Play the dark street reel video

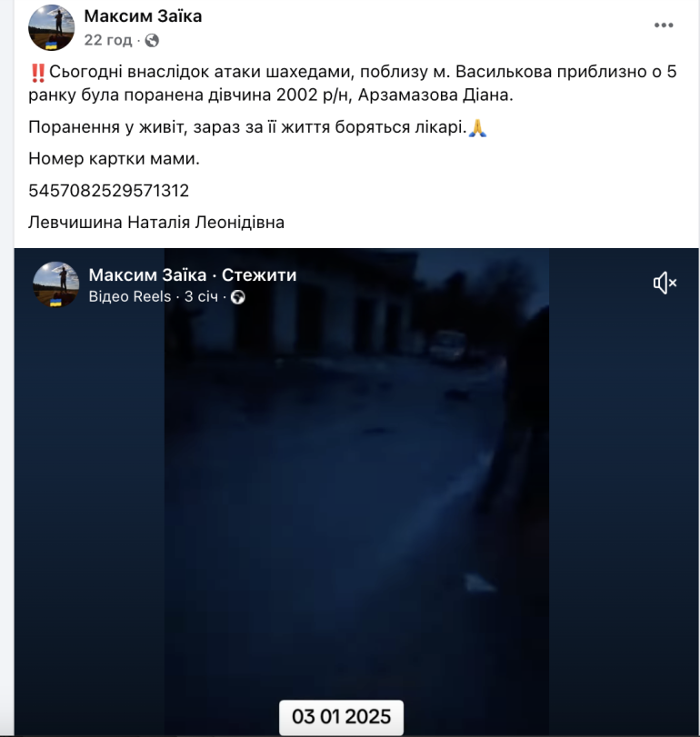(356, 491)
